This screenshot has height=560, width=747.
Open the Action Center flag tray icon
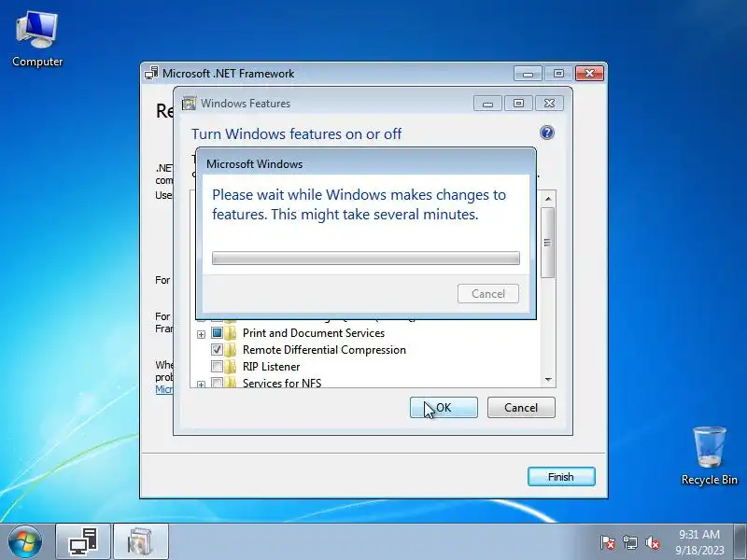(608, 542)
